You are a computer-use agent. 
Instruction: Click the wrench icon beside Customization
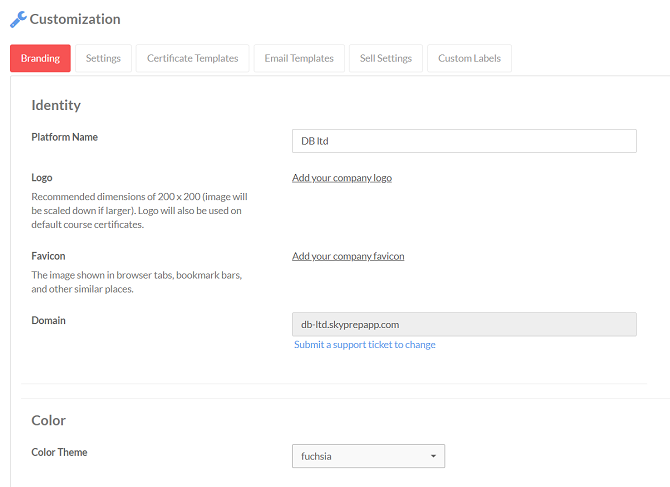(x=18, y=20)
